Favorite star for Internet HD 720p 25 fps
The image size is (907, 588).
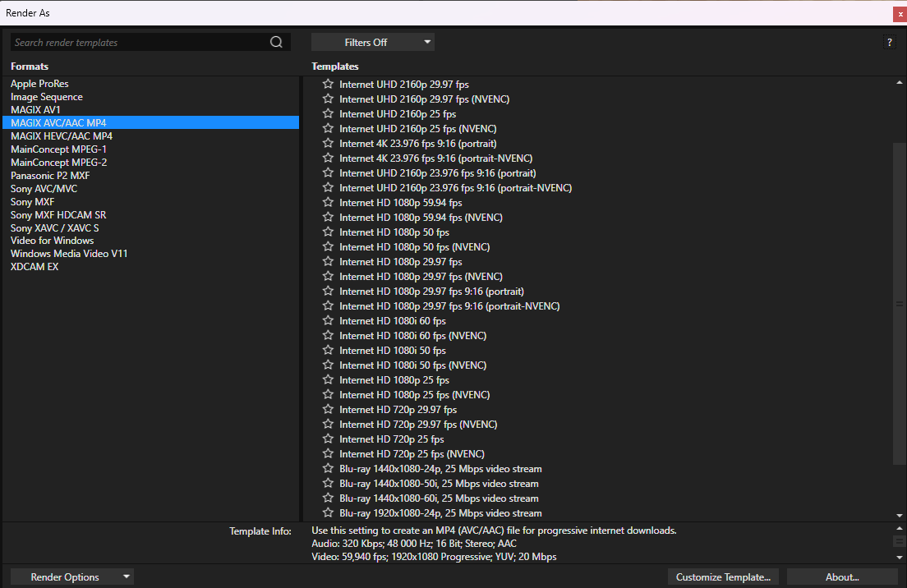click(328, 439)
